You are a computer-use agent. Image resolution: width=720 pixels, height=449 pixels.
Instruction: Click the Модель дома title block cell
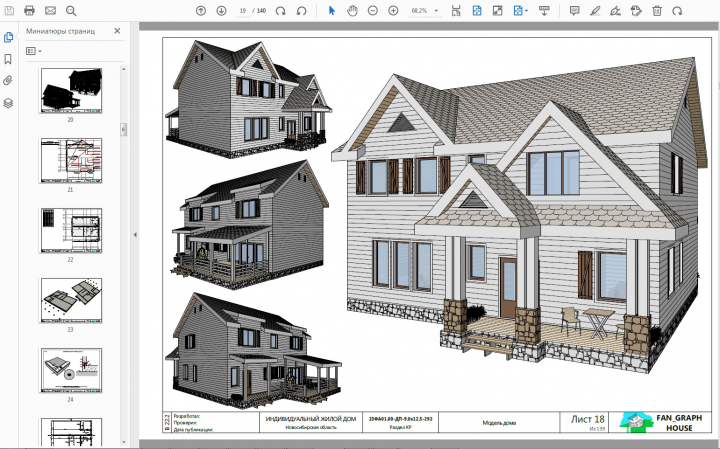(499, 422)
